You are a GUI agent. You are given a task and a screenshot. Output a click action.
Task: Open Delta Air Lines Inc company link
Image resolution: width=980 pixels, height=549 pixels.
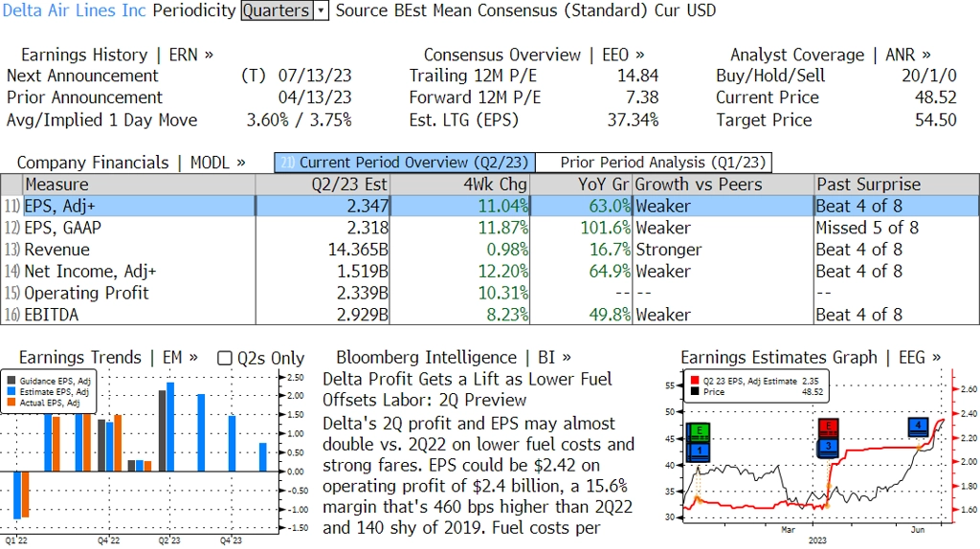(75, 11)
